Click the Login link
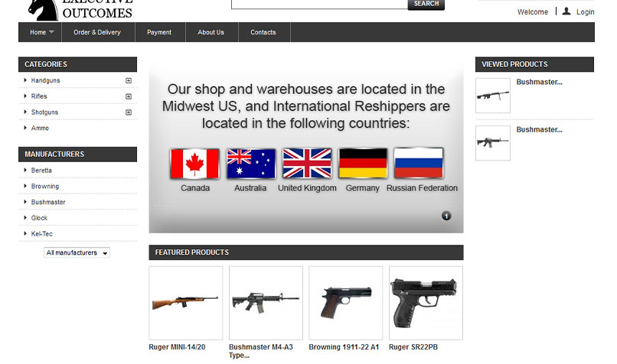617x364 pixels. pyautogui.click(x=585, y=11)
